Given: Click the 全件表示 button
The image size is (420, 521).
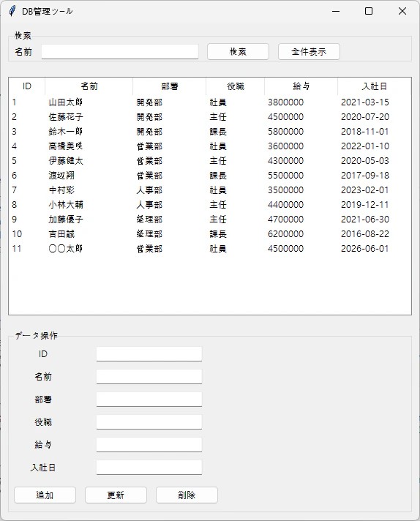Looking at the screenshot, I should click(x=309, y=51).
